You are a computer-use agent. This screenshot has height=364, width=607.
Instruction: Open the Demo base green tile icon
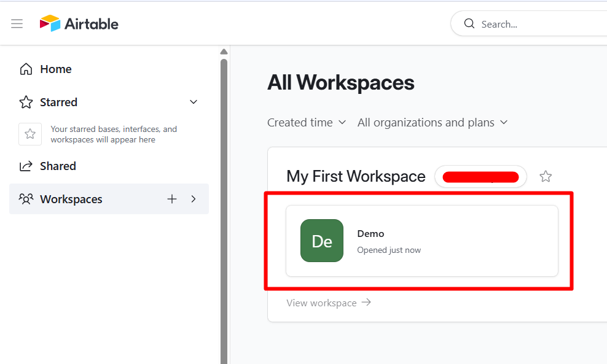tap(321, 241)
